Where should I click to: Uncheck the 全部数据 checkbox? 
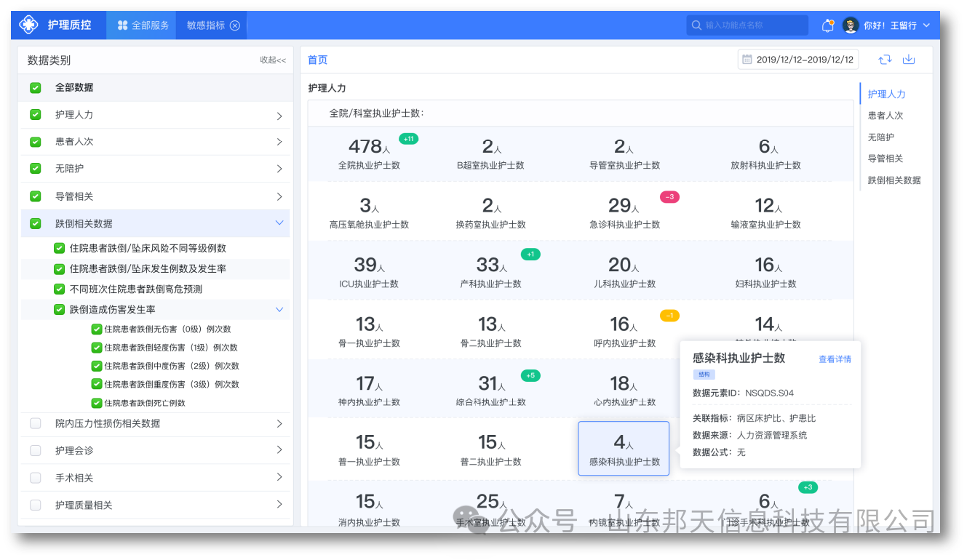tap(34, 87)
